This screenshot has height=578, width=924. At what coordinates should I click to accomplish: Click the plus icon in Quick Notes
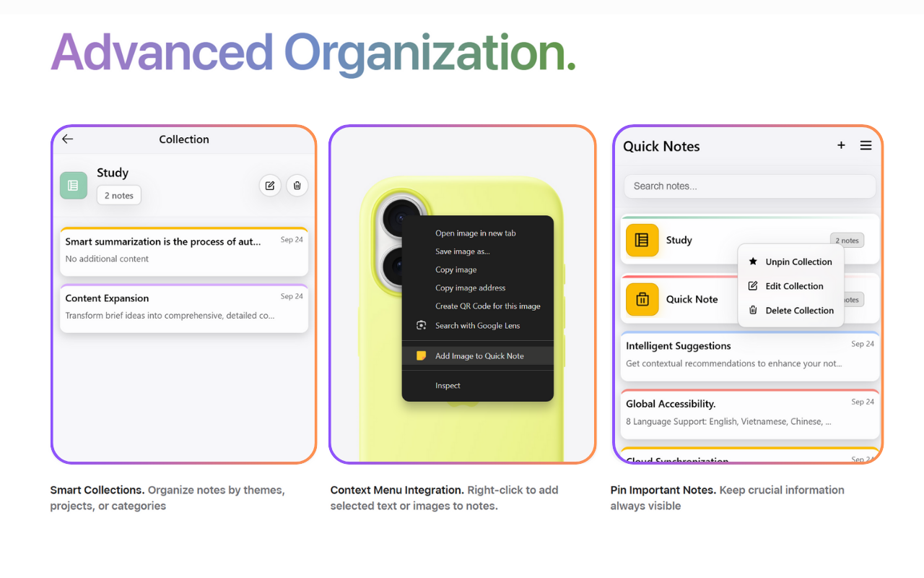tap(841, 146)
